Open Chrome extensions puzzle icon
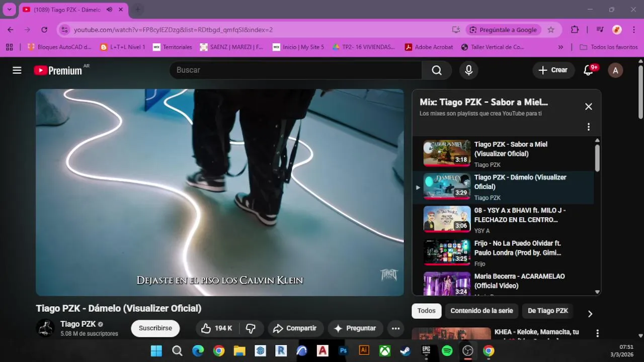 [575, 30]
